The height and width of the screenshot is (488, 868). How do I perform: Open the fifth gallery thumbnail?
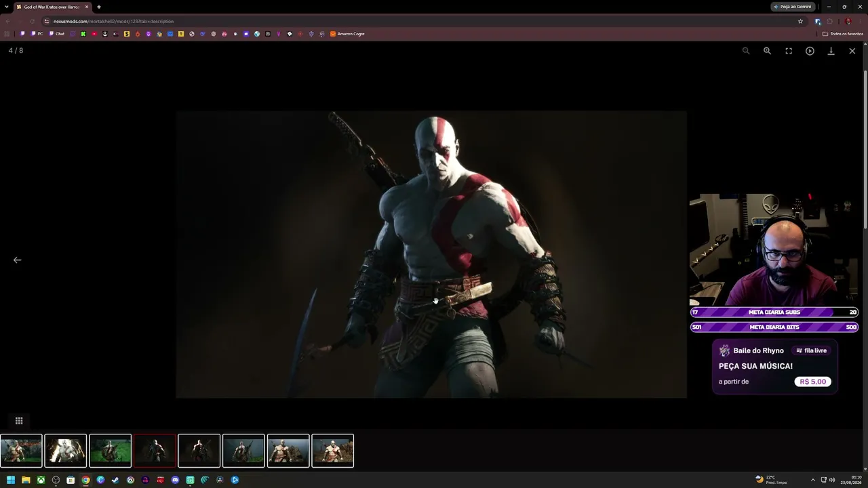tap(199, 451)
